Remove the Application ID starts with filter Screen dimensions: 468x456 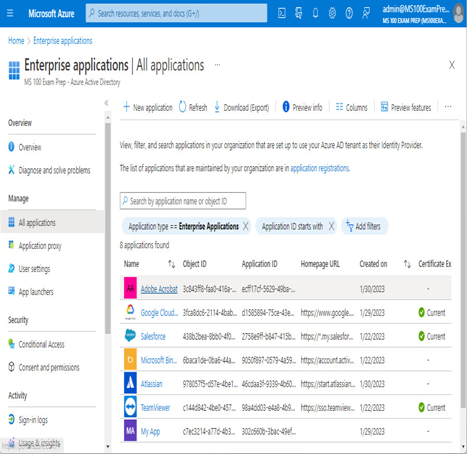[331, 226]
